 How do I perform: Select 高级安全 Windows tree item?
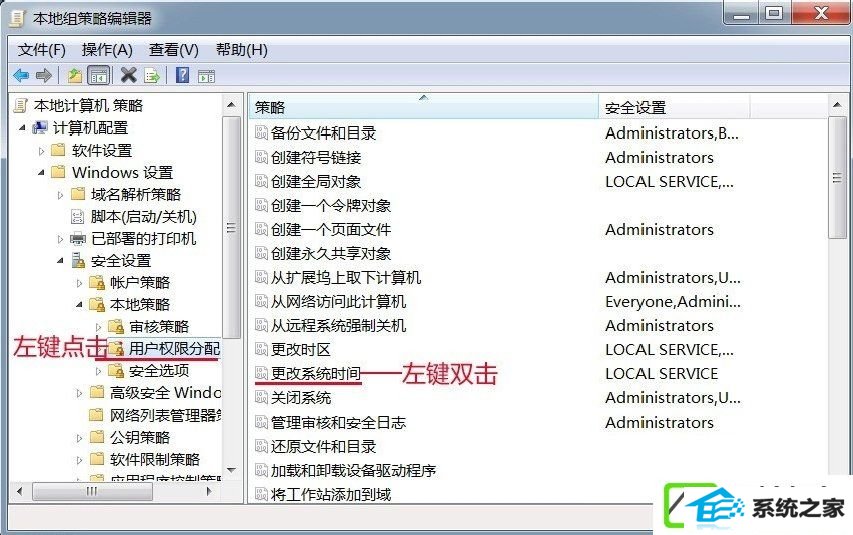166,392
